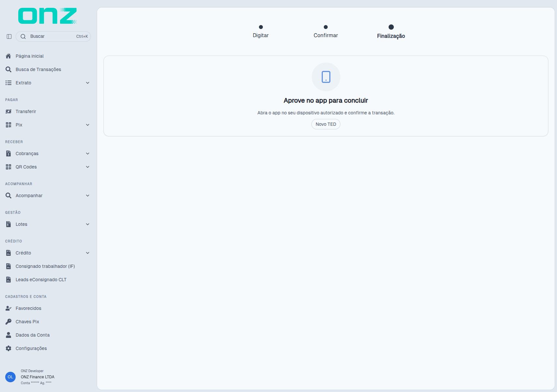Click the 'Aprove no app para concluir' heading

tap(326, 100)
